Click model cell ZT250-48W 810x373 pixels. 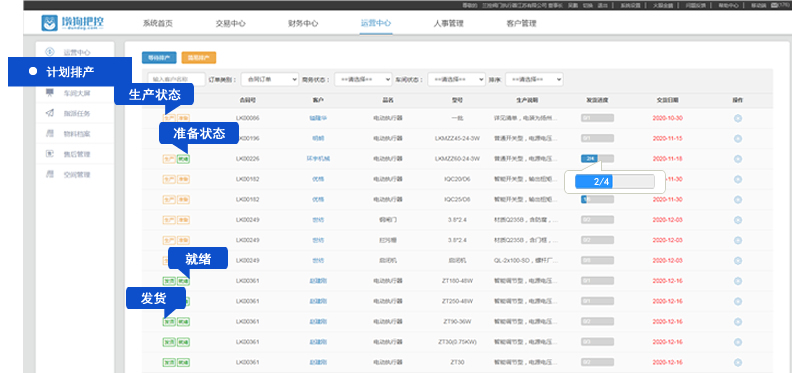(x=457, y=301)
